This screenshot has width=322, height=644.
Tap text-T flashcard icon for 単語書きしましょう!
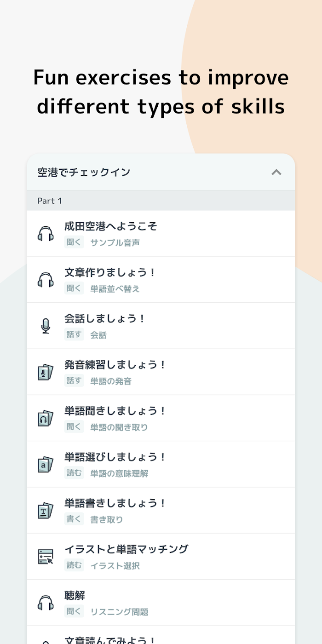pyautogui.click(x=46, y=510)
